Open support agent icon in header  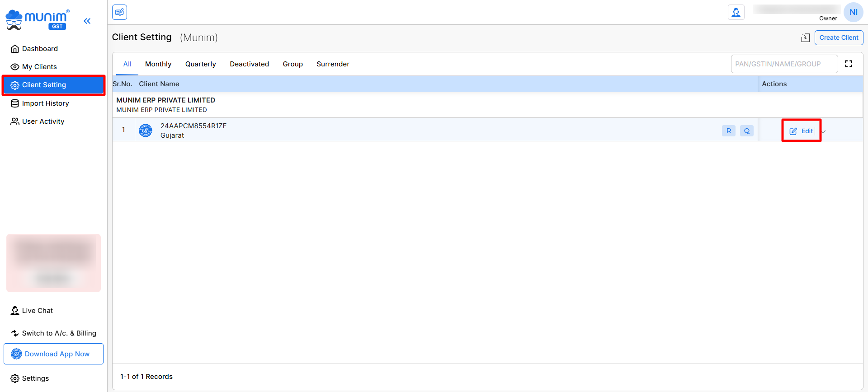(736, 12)
